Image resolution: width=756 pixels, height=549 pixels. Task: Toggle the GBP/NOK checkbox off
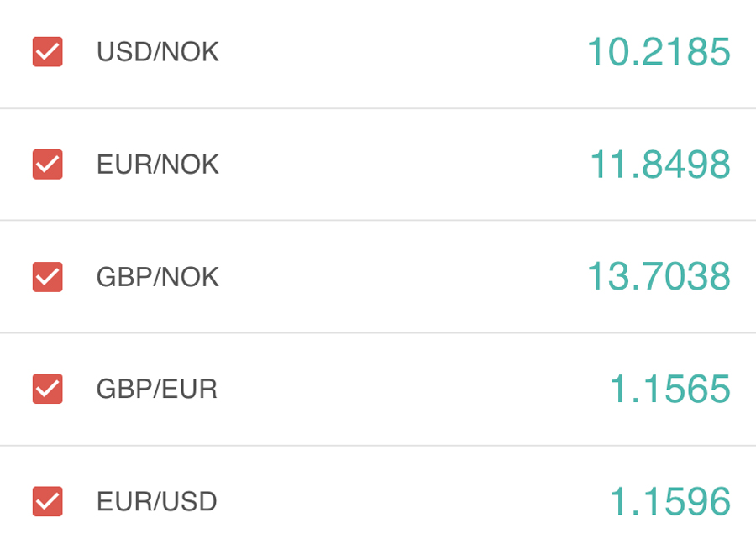[x=48, y=277]
